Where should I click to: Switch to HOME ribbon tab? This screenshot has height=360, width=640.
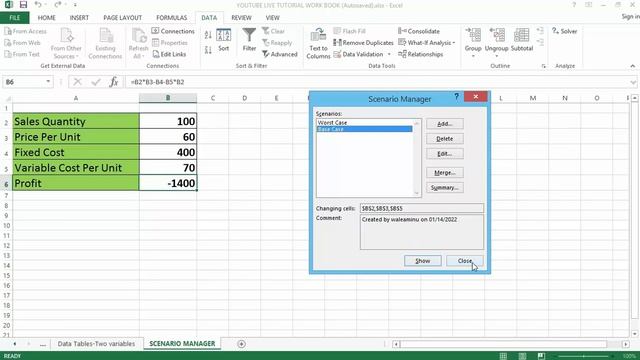pyautogui.click(x=47, y=18)
